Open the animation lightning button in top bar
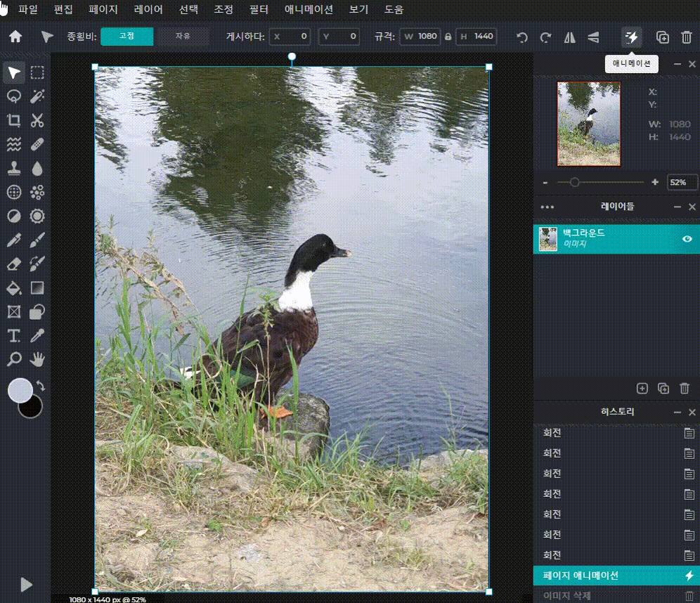Image resolution: width=700 pixels, height=603 pixels. (632, 37)
